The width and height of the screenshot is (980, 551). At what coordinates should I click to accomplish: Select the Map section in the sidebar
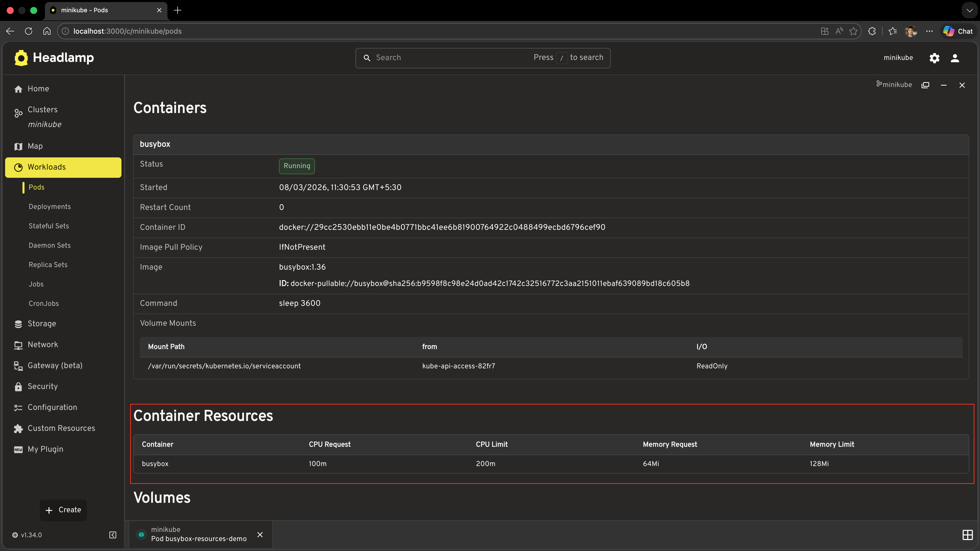tap(35, 146)
